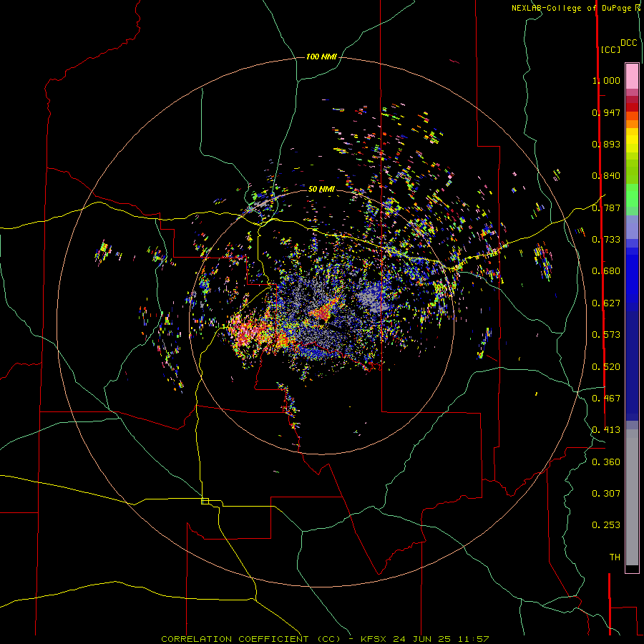Click the 0.840 legend value

click(606, 176)
